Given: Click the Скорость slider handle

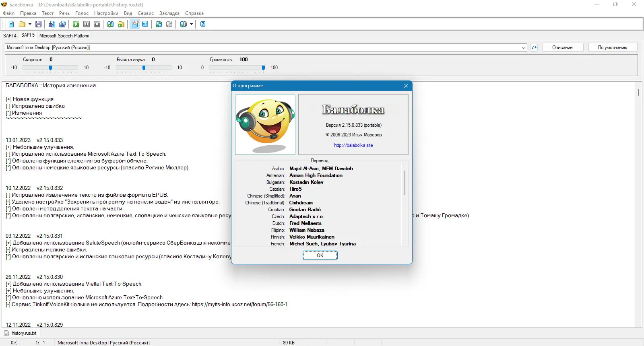Looking at the screenshot, I should 50,68.
